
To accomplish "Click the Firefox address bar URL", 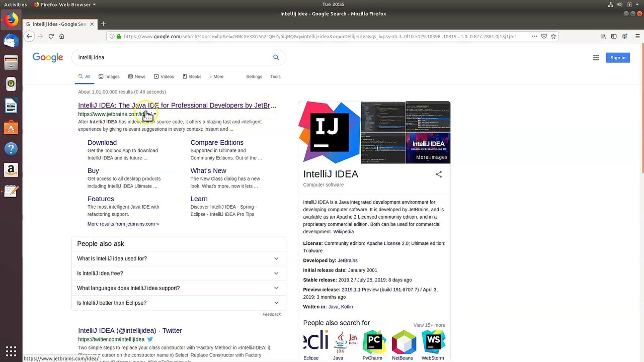I will [320, 36].
